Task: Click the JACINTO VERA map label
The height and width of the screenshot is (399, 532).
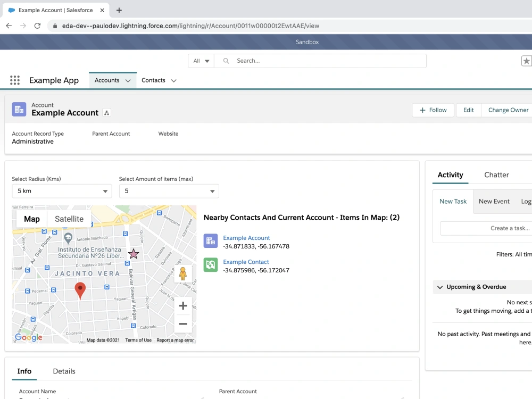Action: (x=87, y=273)
